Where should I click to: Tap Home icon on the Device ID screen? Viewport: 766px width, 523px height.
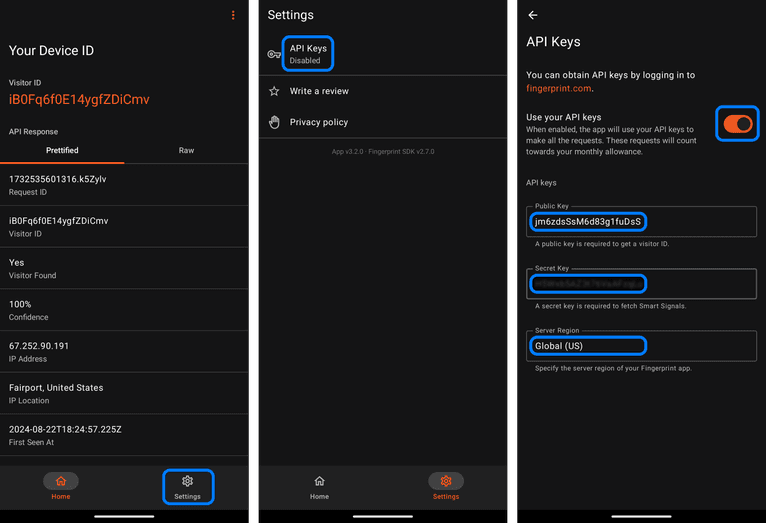[61, 482]
